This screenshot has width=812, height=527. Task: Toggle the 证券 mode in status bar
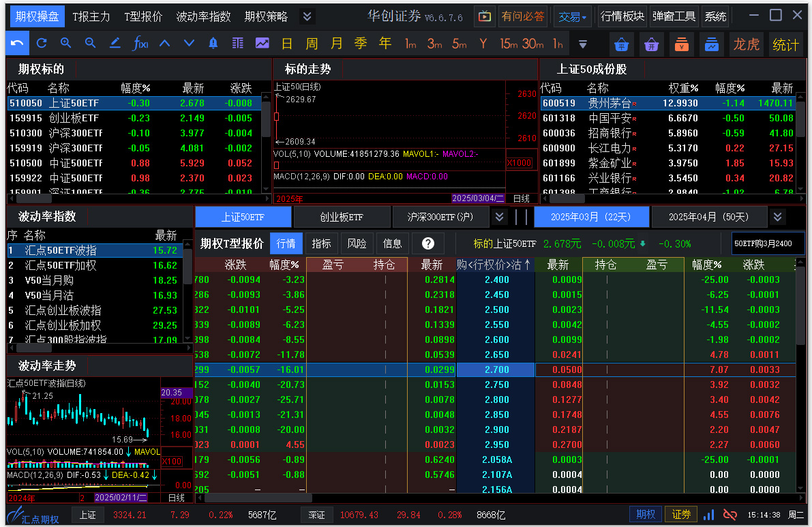pyautogui.click(x=681, y=514)
